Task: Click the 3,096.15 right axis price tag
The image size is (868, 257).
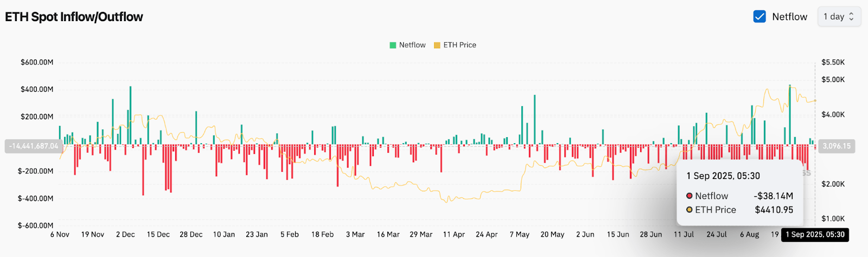Action: pyautogui.click(x=837, y=146)
